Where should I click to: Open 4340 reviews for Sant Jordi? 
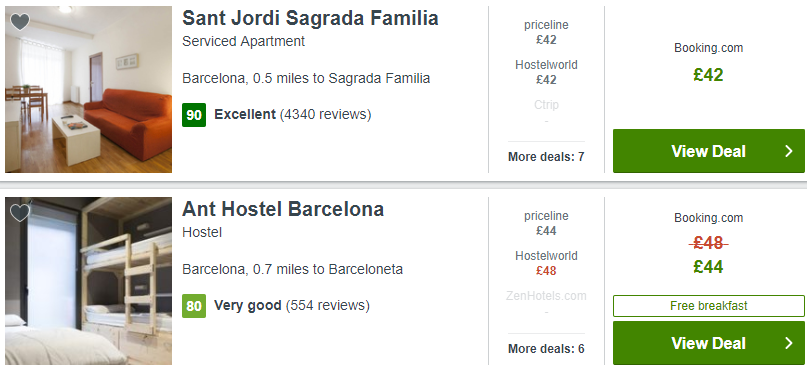click(325, 114)
